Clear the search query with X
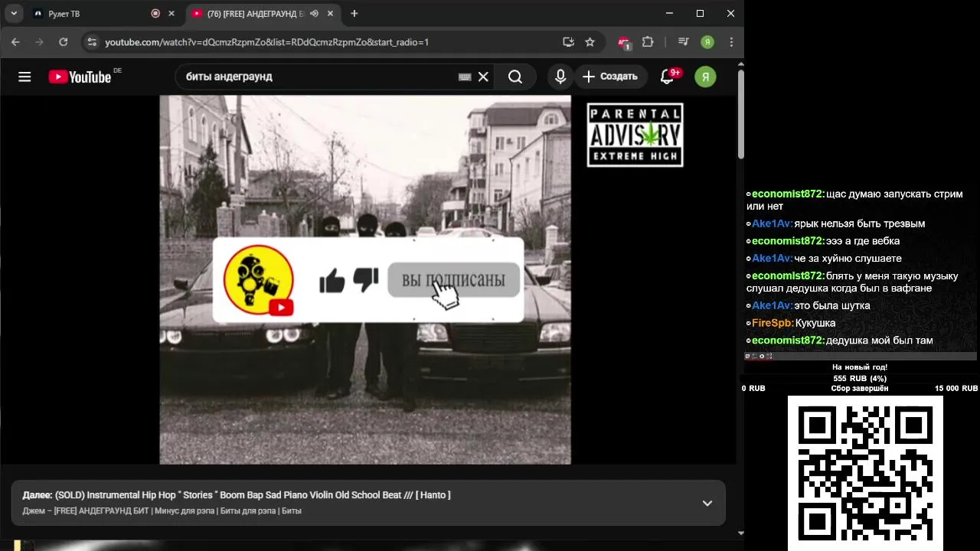 point(483,77)
